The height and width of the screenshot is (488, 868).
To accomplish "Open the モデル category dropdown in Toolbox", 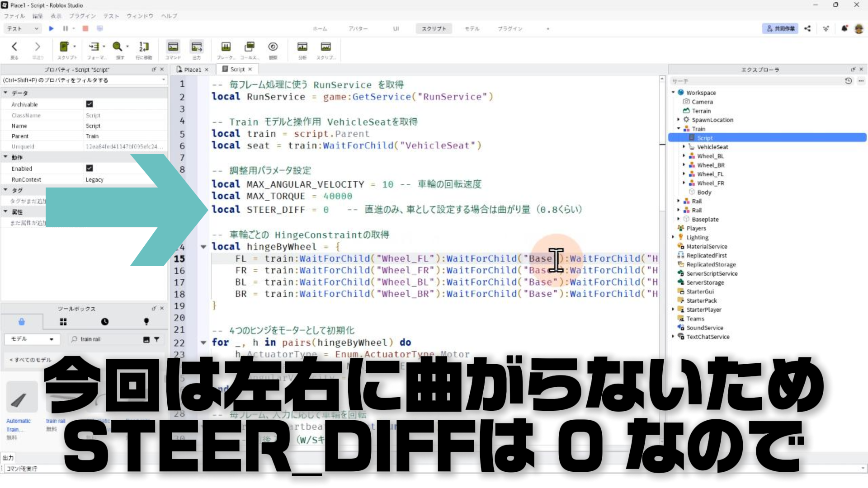I will (x=32, y=339).
